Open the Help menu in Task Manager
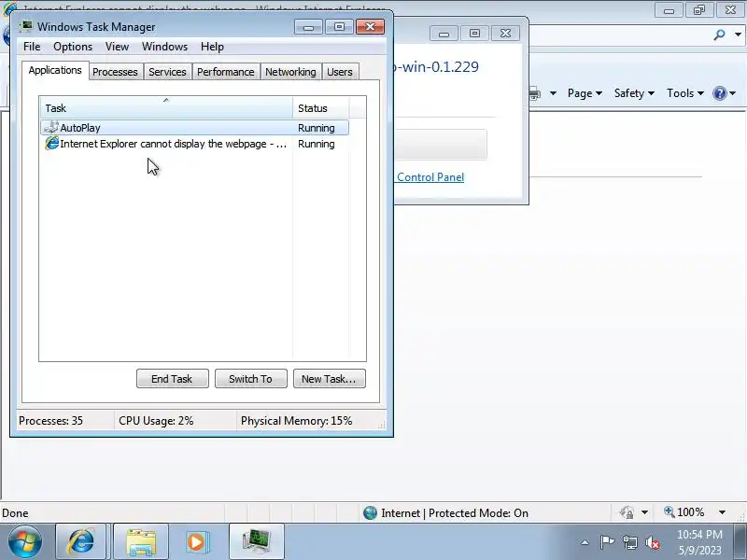The width and height of the screenshot is (747, 560). pos(212,47)
